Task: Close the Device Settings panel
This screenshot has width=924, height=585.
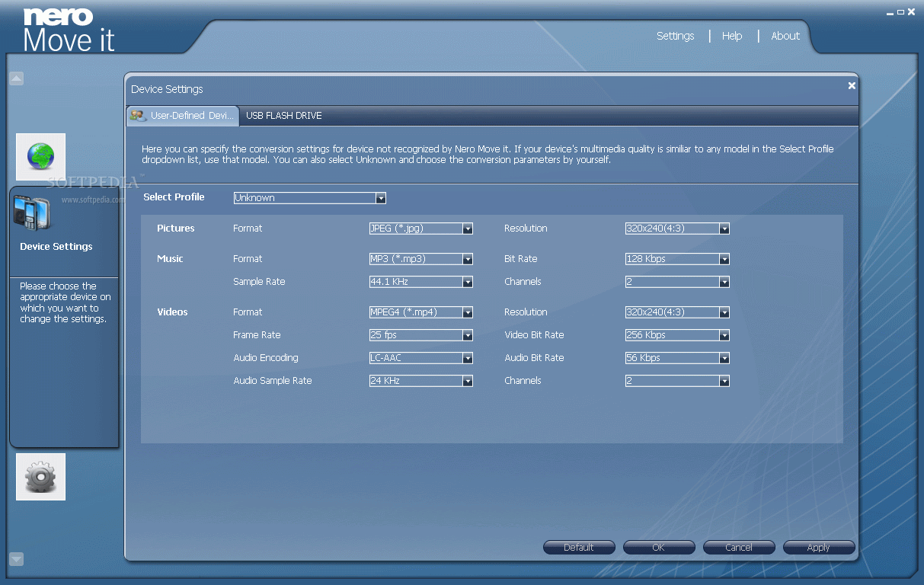Action: pos(852,85)
